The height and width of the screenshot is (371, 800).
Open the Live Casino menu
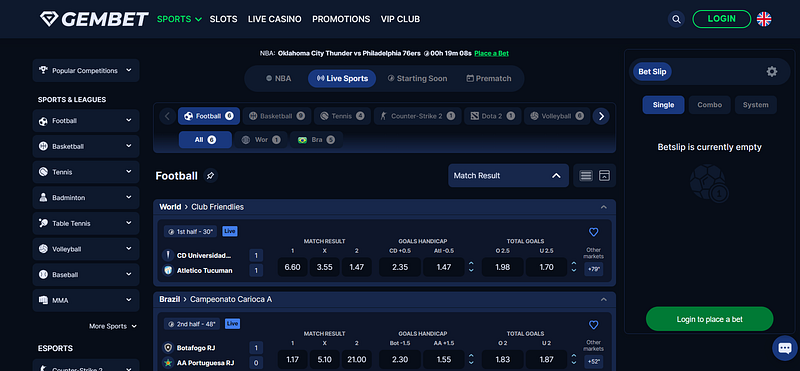coord(274,19)
